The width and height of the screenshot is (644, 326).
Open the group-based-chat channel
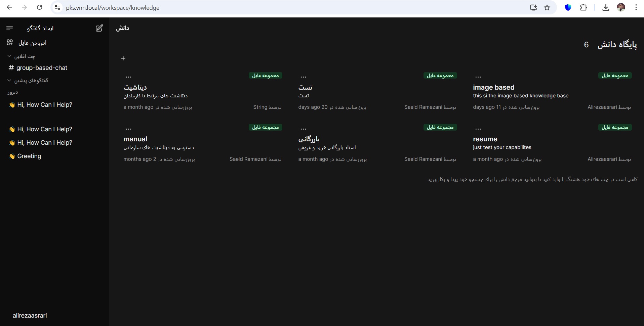pyautogui.click(x=42, y=68)
